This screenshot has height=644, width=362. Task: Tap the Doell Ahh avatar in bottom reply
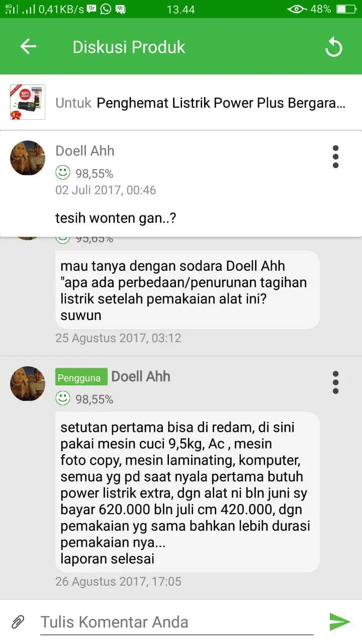point(28,384)
